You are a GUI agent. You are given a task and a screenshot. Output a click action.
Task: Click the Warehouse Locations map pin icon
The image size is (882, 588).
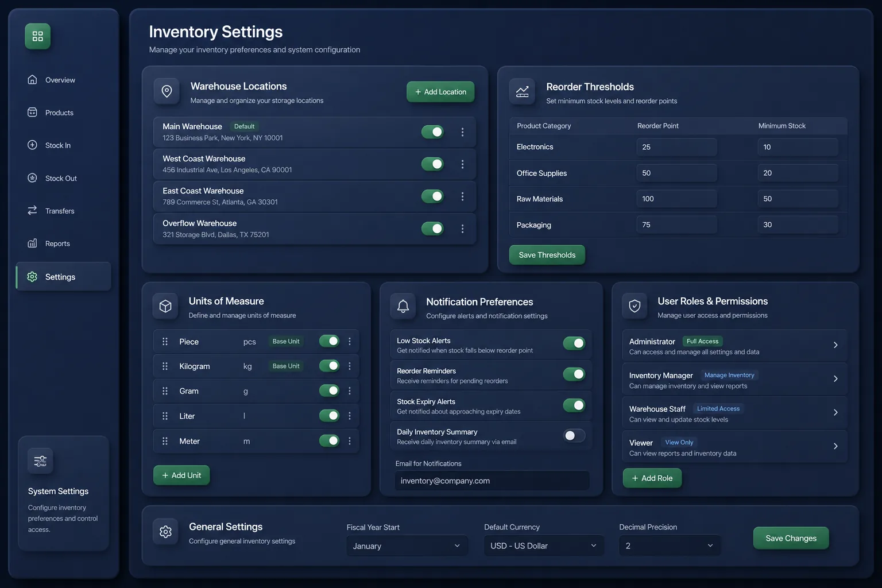[167, 91]
